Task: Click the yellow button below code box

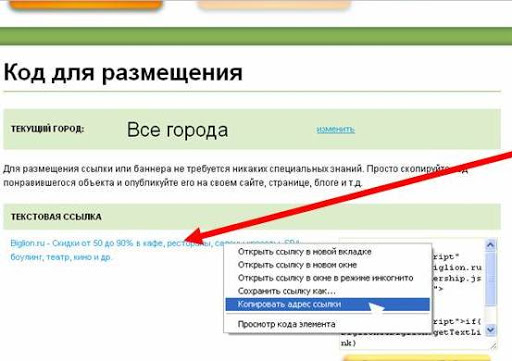Action: (417, 358)
